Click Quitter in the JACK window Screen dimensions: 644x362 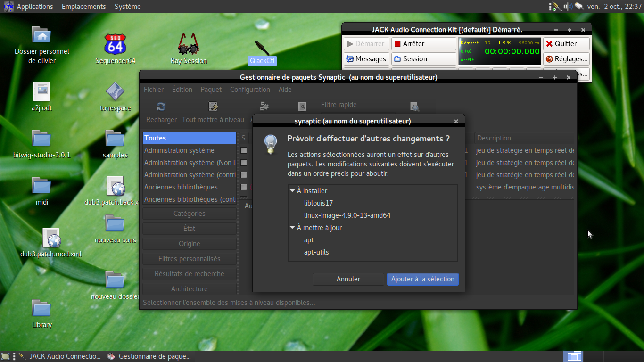tap(566, 44)
